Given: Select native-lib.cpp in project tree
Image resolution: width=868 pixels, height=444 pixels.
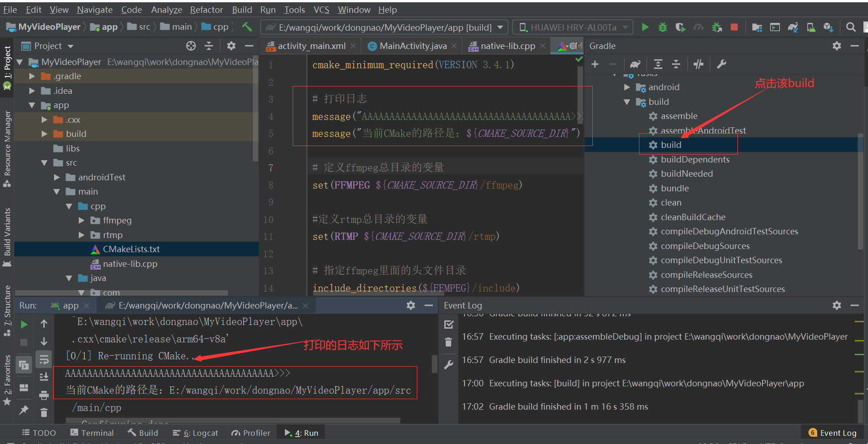Looking at the screenshot, I should (130, 264).
